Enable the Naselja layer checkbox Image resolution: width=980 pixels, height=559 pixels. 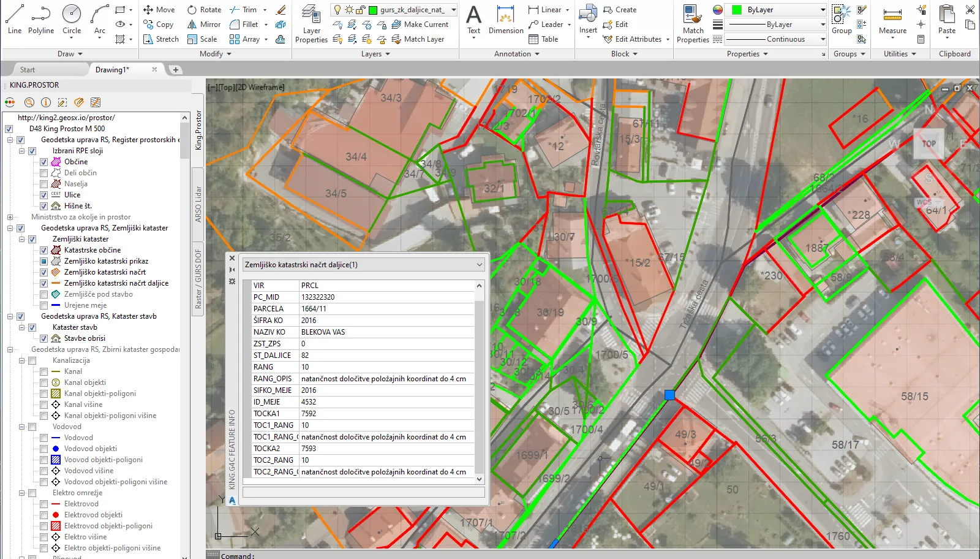[x=43, y=184]
